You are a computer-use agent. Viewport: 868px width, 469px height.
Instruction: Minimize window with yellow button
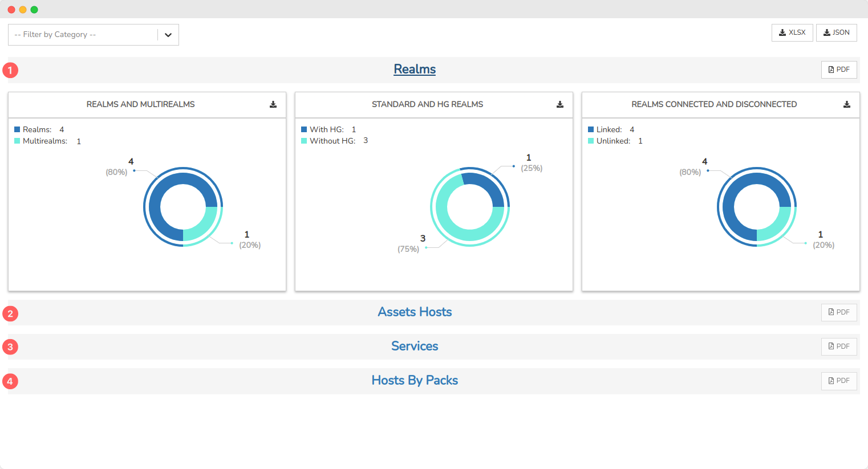pos(23,10)
